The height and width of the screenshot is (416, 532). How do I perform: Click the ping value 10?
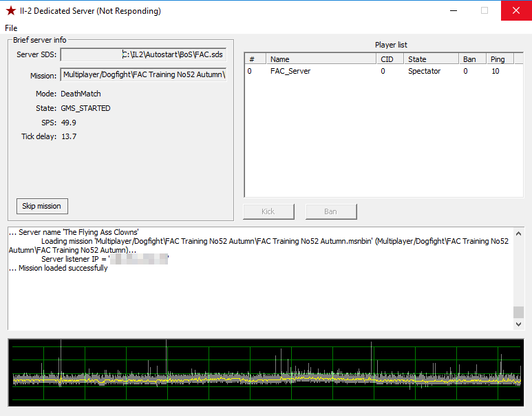pyautogui.click(x=496, y=71)
